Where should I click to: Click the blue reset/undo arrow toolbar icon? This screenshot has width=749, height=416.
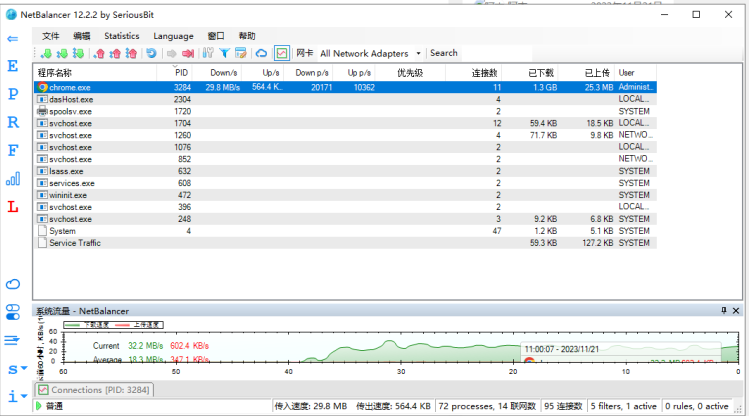click(151, 53)
